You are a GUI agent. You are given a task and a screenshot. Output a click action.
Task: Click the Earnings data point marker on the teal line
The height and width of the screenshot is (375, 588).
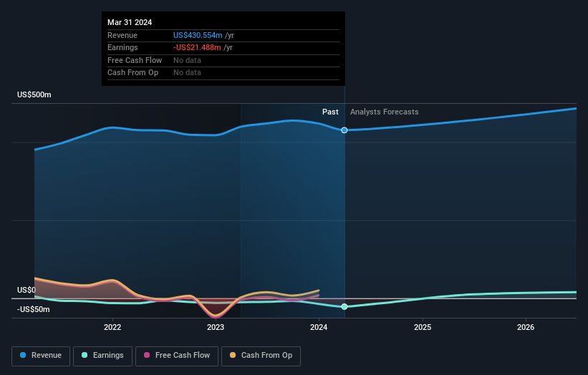pos(344,306)
